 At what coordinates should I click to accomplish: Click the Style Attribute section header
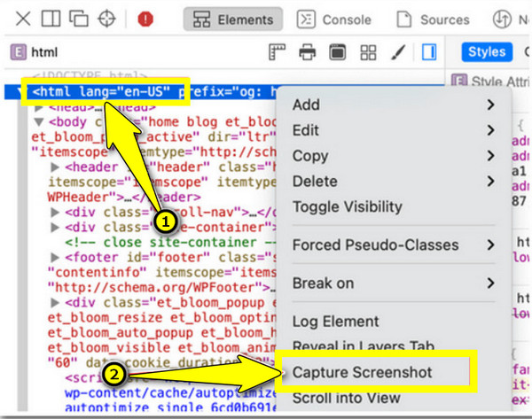coord(490,81)
